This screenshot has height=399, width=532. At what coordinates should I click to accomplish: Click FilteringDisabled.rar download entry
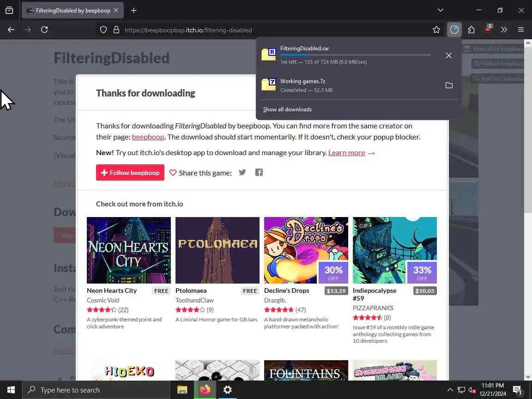point(350,55)
